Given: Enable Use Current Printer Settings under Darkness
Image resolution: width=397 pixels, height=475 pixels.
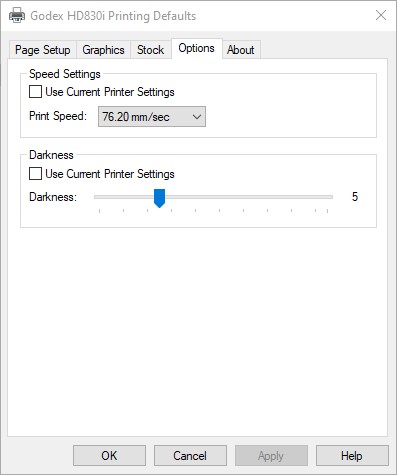Looking at the screenshot, I should tap(35, 174).
